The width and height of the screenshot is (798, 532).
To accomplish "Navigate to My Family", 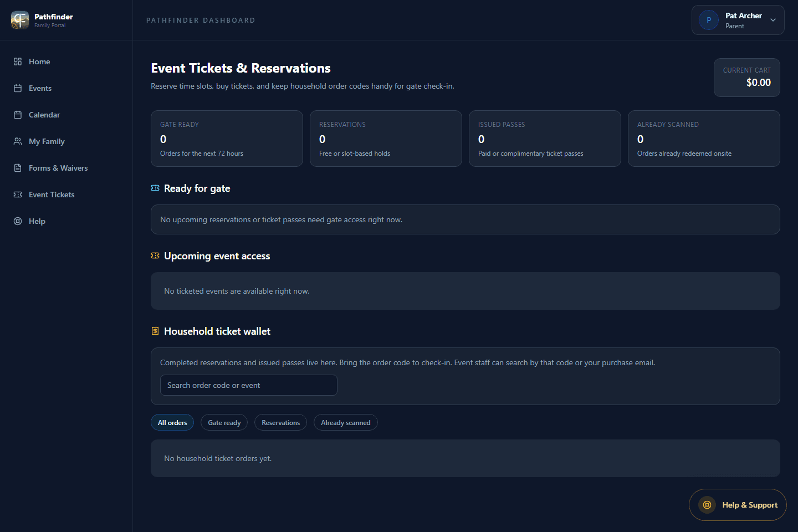I will tap(66, 141).
